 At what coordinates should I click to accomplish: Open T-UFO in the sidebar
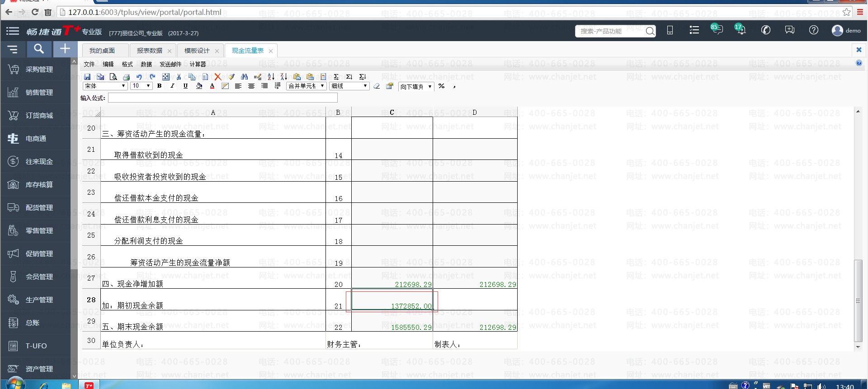[35, 346]
